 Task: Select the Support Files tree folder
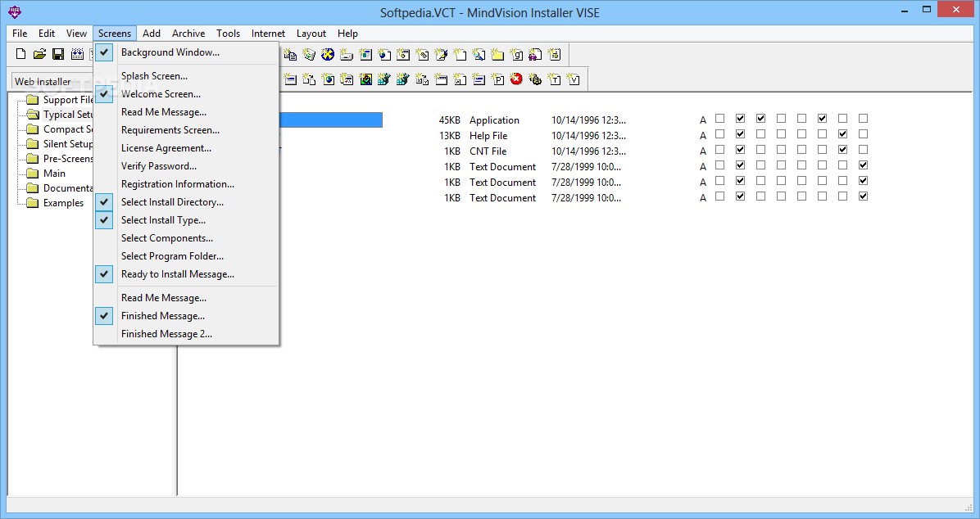pos(67,100)
